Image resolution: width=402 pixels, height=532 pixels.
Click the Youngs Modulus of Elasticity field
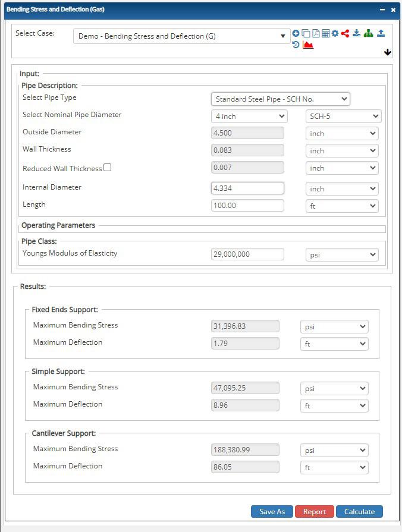pos(247,254)
